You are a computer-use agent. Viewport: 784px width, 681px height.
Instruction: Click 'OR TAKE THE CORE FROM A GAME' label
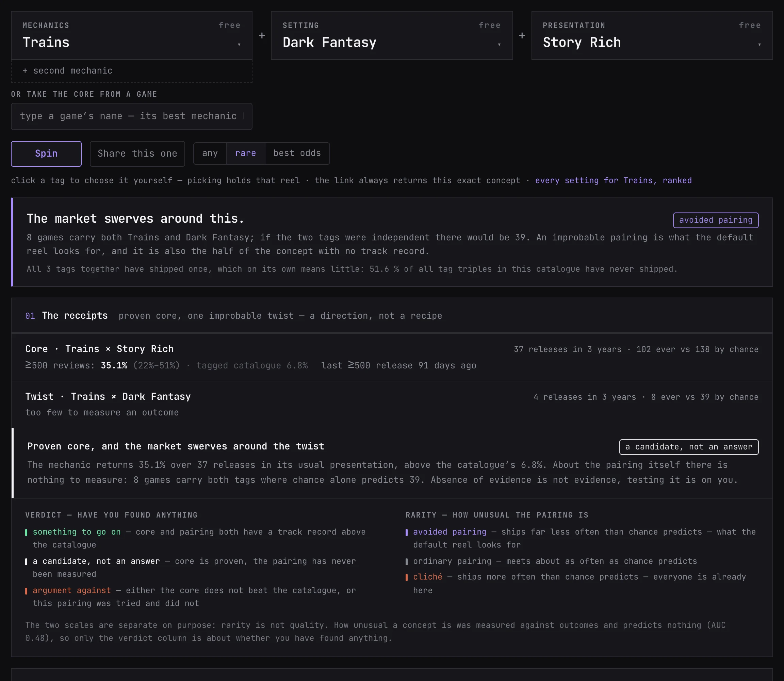(84, 94)
